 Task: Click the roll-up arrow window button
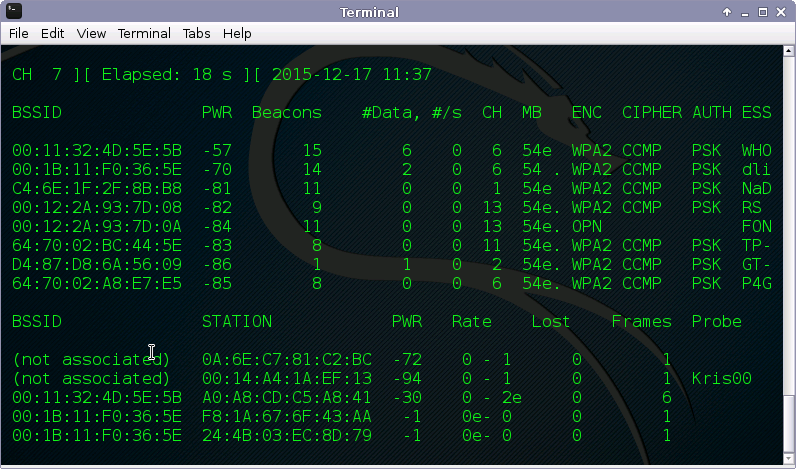click(x=727, y=12)
